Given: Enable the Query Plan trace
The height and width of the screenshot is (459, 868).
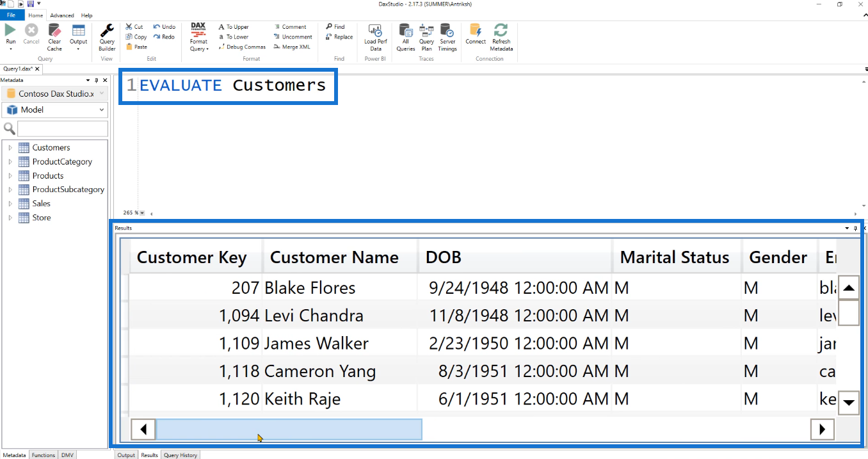Looking at the screenshot, I should coord(426,37).
